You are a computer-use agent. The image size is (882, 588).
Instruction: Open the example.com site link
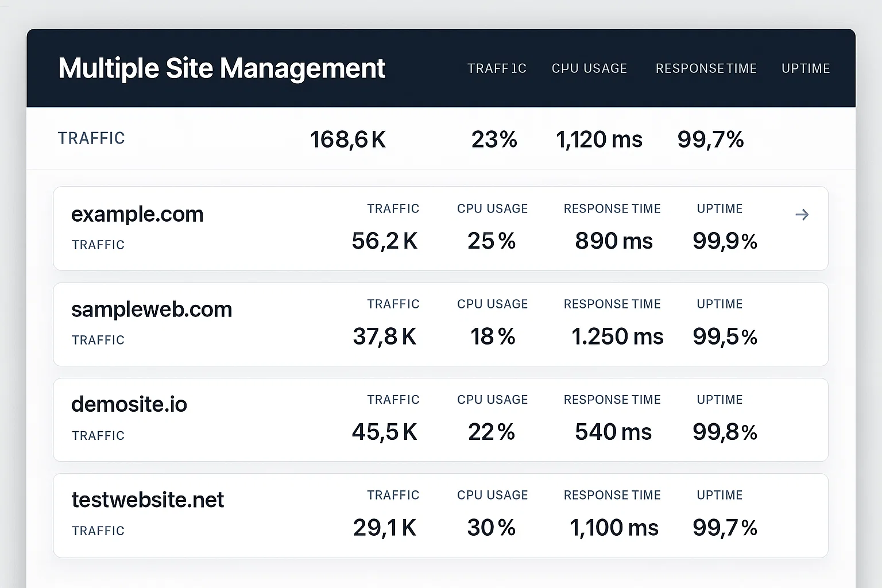[x=137, y=214]
